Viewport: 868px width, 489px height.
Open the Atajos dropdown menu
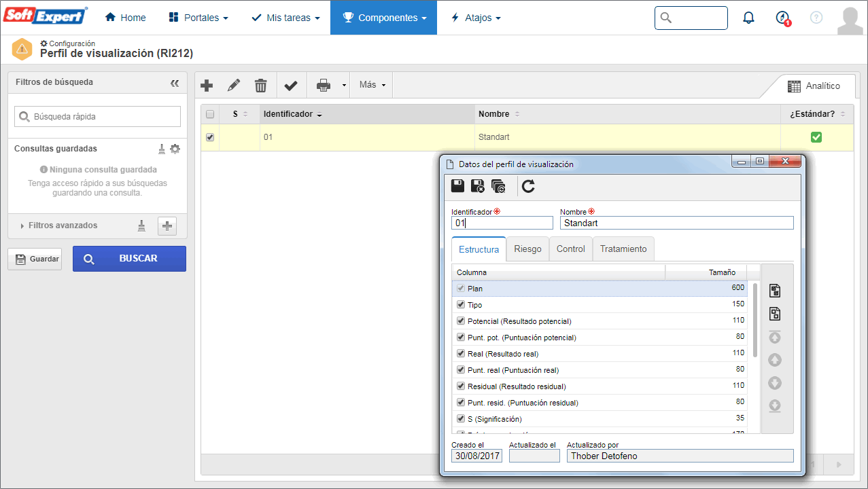coord(476,18)
